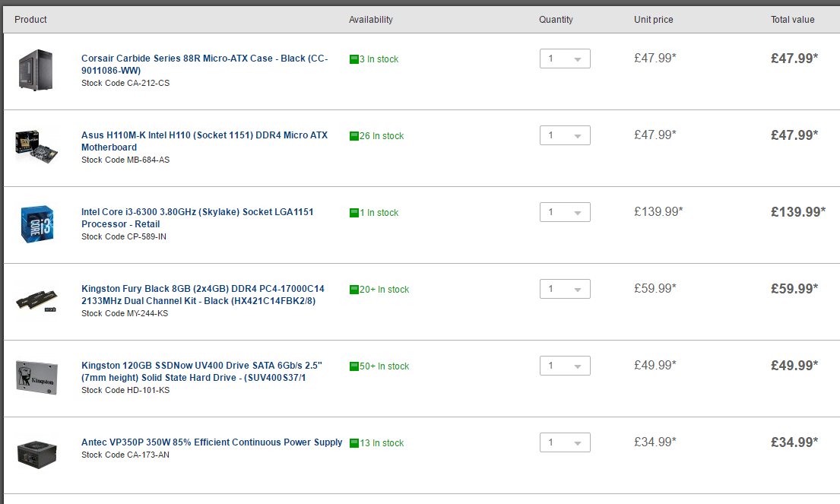Viewport: 840px width, 504px height.
Task: Open Intel Core i3-6300 3.80GHz processor link
Action: 197,218
